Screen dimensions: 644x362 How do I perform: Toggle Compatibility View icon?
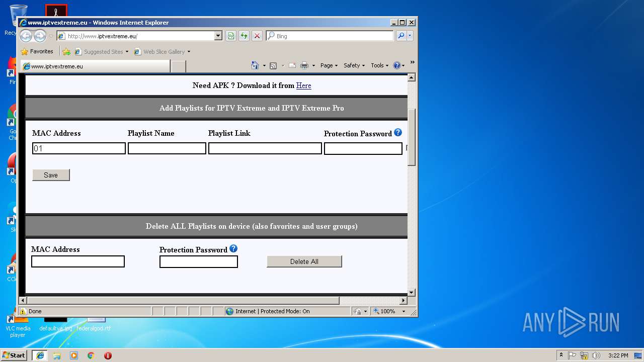coord(231,36)
